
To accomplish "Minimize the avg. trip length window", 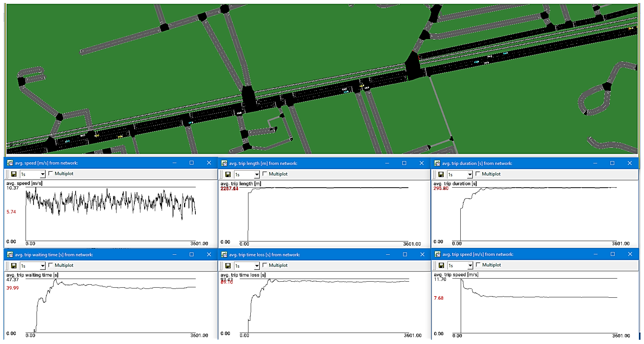I will click(x=387, y=163).
